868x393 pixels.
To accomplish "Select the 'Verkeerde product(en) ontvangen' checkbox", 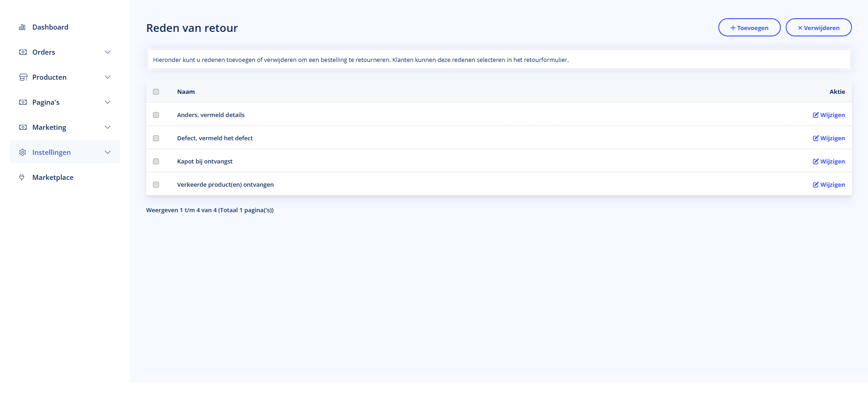I will click(156, 185).
